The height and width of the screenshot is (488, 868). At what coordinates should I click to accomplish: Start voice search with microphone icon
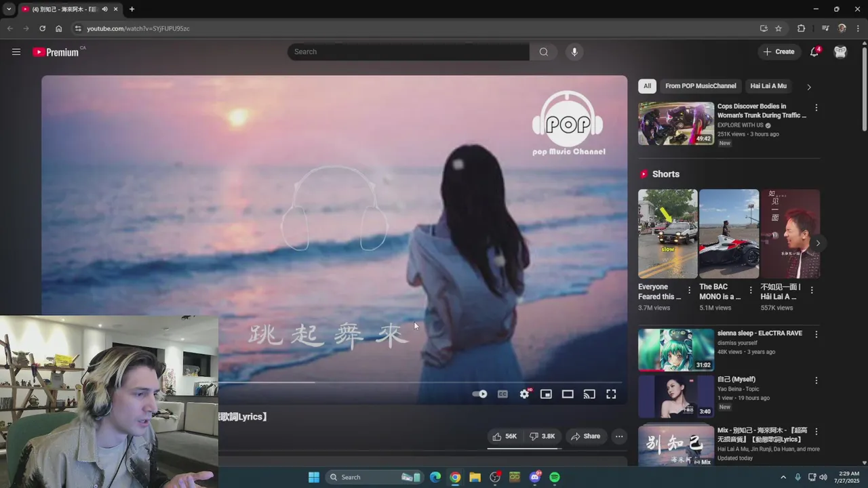[x=574, y=52]
